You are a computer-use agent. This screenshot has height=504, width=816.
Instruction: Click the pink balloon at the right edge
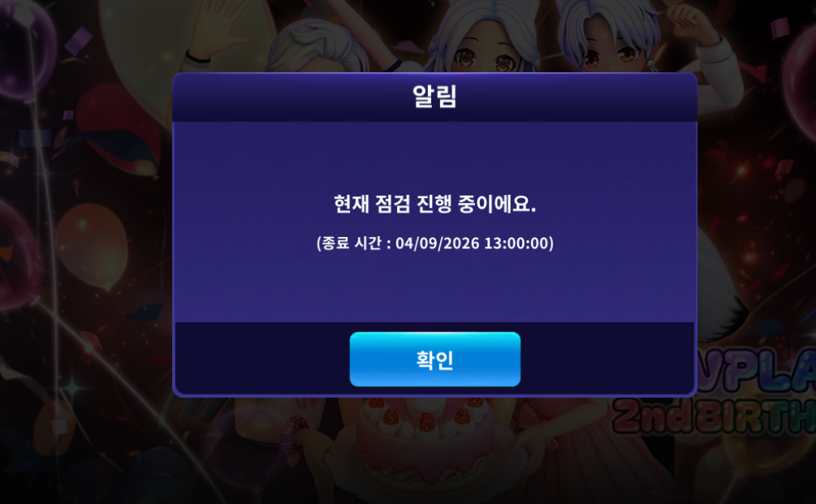[801, 78]
